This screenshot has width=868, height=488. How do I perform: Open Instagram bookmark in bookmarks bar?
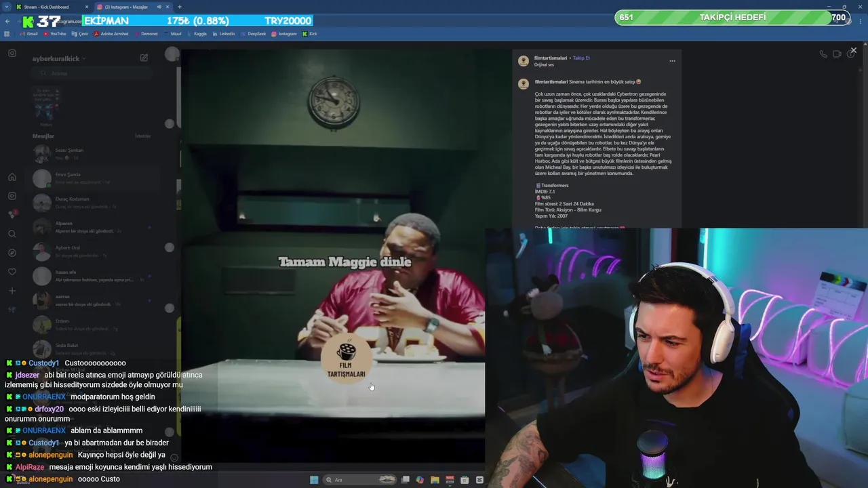pos(284,33)
